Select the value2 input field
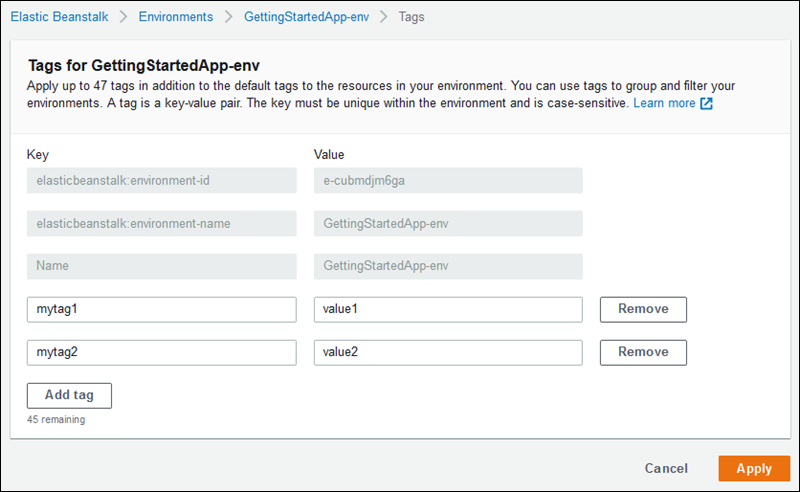 tap(448, 353)
